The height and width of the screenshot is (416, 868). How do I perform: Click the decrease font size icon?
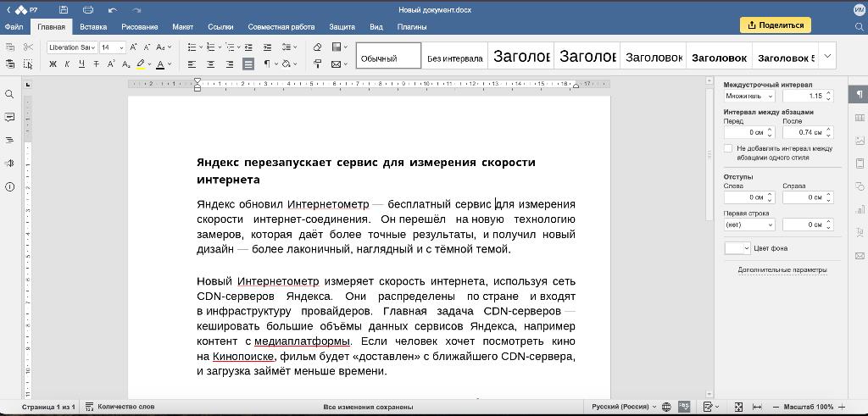(x=147, y=47)
